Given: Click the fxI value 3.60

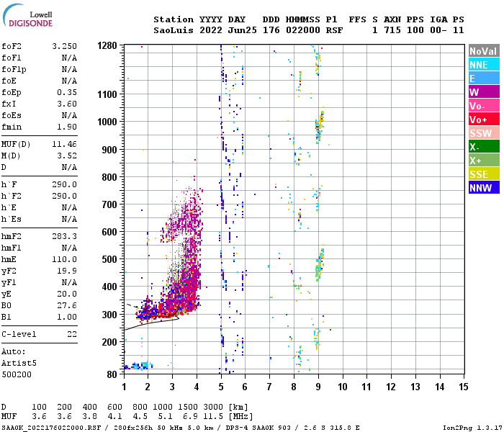Looking at the screenshot, I should [x=67, y=104].
